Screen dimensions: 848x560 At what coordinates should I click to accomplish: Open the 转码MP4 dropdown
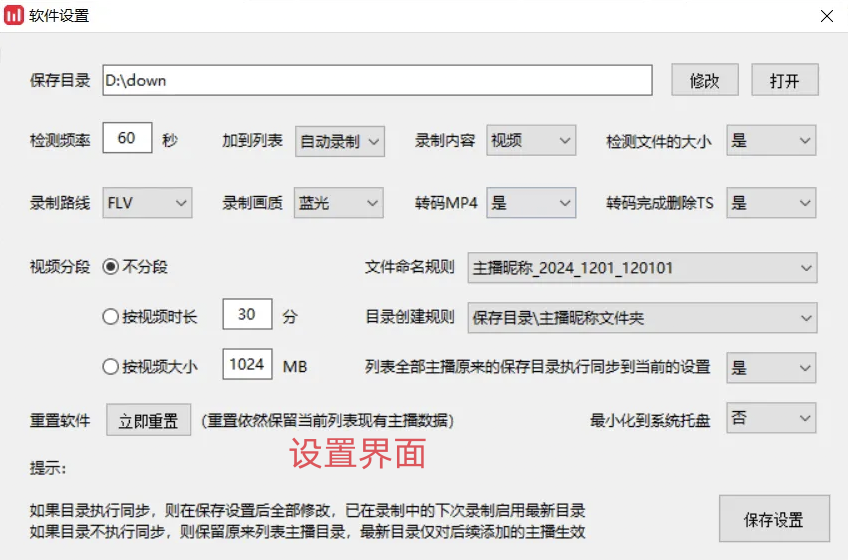[531, 203]
